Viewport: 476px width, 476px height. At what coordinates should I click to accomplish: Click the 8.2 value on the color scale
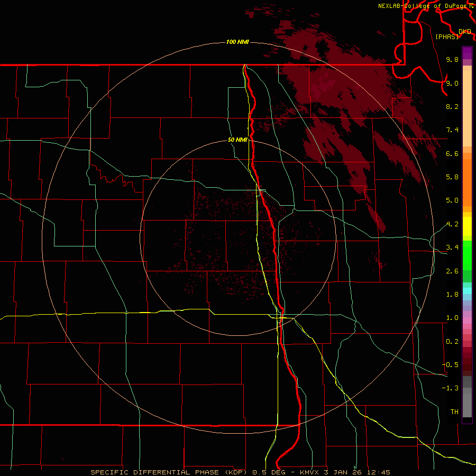452,106
